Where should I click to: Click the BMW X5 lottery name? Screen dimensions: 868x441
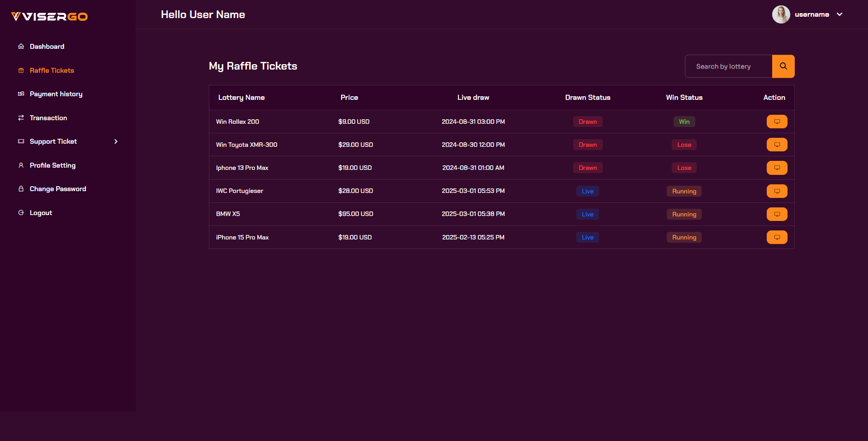(228, 214)
